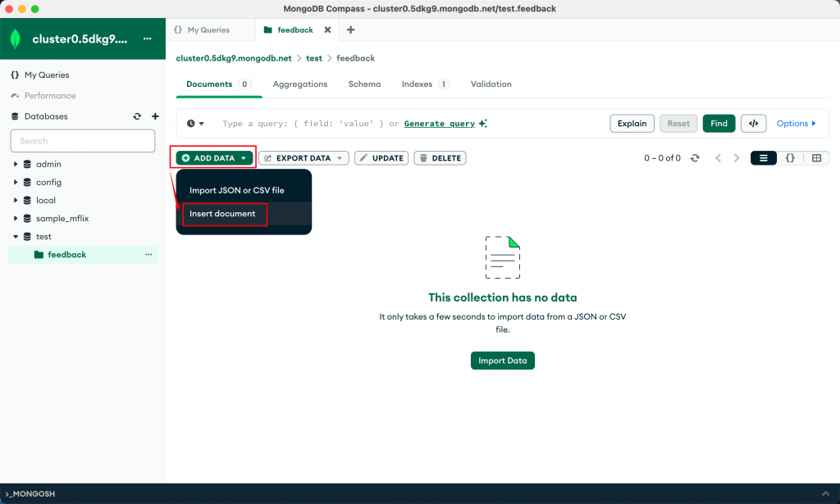840x504 pixels.
Task: Click the UPDATE button
Action: 381,158
